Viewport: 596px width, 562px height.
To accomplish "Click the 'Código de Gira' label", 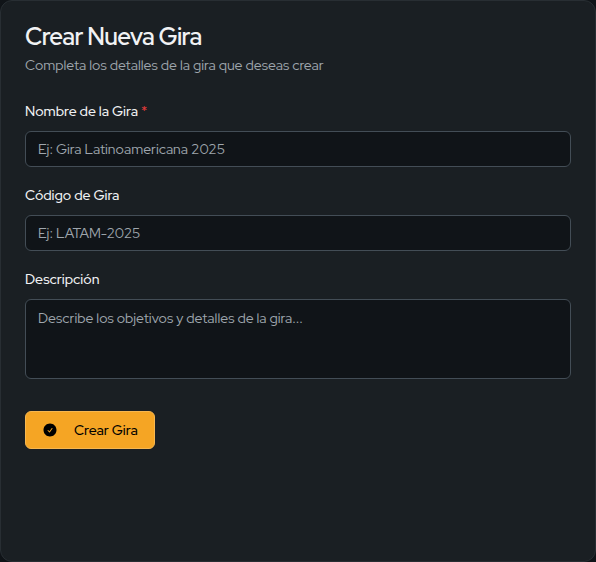I will pos(72,195).
